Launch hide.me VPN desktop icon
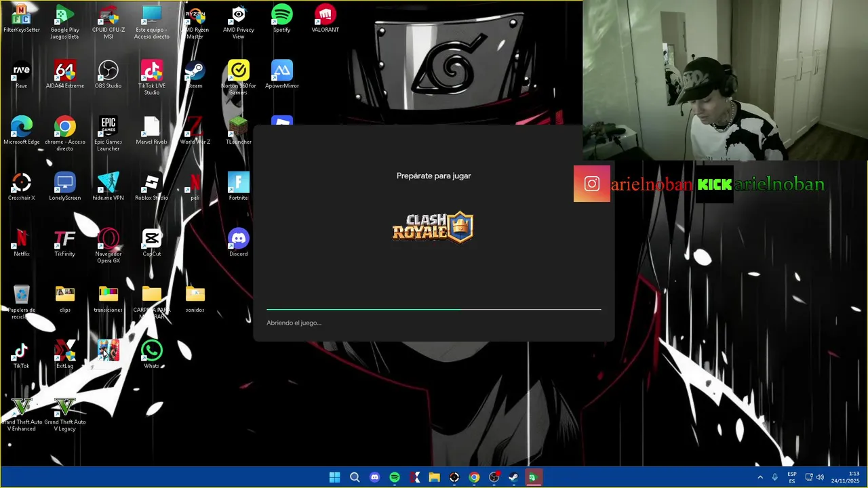The image size is (868, 488). [108, 187]
